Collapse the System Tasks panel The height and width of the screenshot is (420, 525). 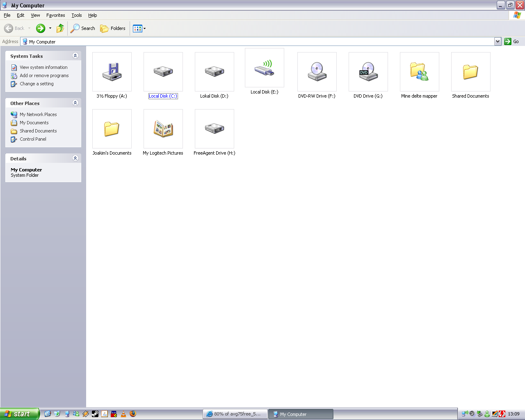[x=75, y=56]
